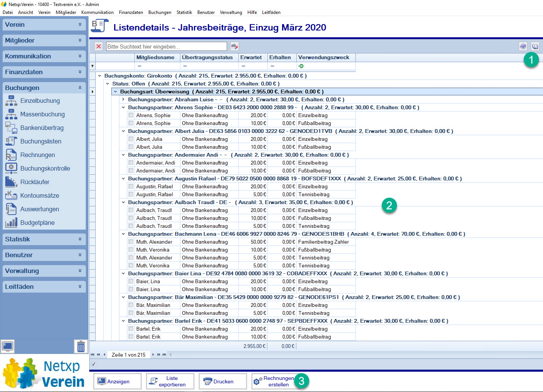Open the Rückläufer section
Screen dimensions: 543x392
click(35, 182)
